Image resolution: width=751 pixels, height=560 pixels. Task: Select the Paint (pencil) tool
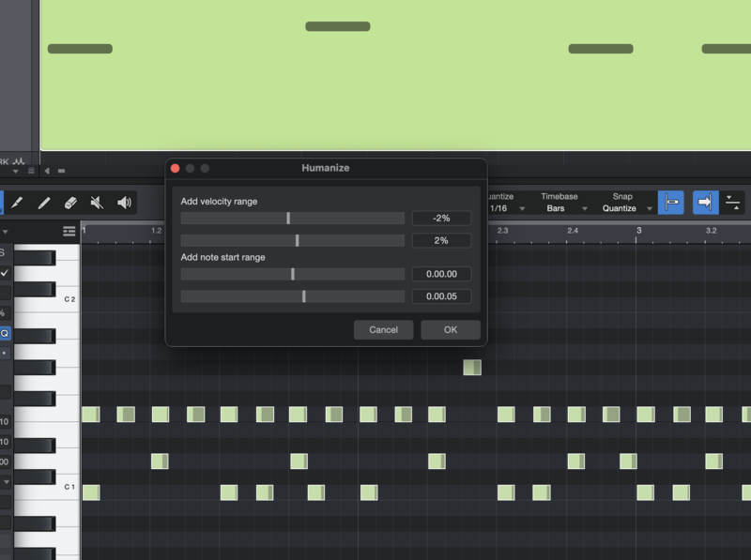[43, 203]
